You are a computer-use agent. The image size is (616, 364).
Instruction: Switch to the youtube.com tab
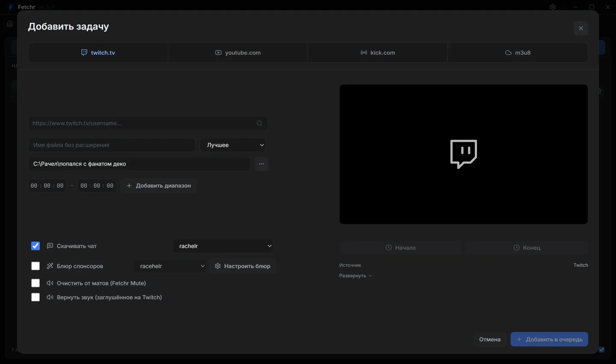(238, 53)
